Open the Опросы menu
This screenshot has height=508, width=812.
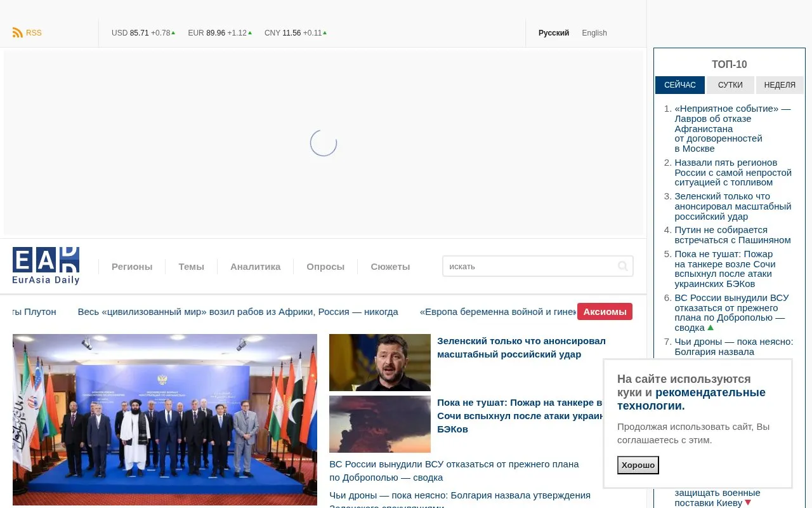point(325,267)
